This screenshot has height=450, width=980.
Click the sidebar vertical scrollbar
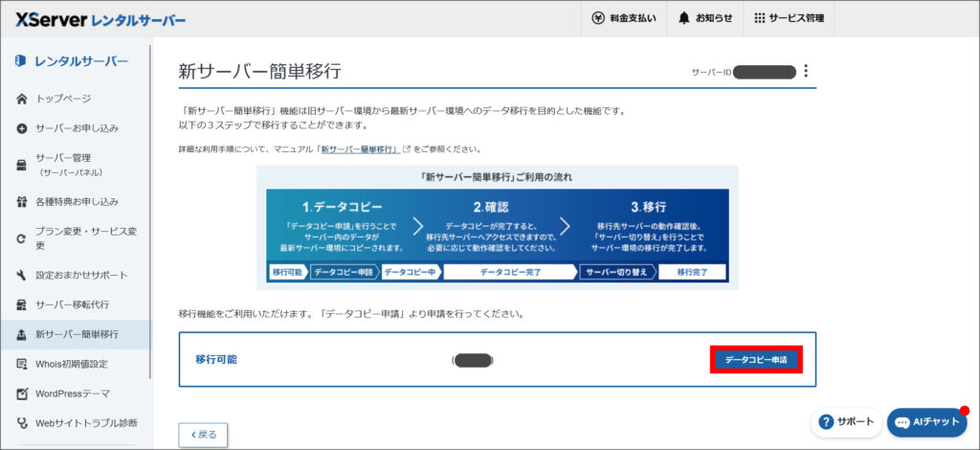(x=150, y=212)
